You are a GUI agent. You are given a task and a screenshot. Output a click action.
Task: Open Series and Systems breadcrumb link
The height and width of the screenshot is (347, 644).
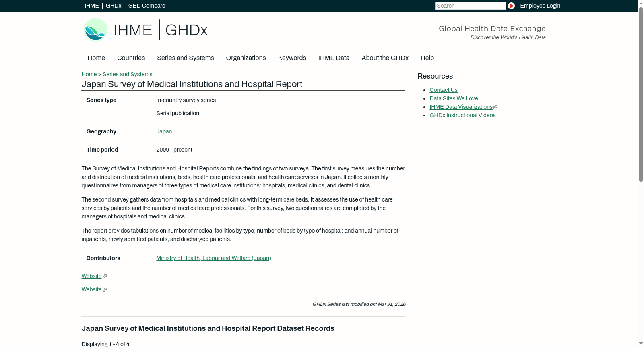pos(127,74)
